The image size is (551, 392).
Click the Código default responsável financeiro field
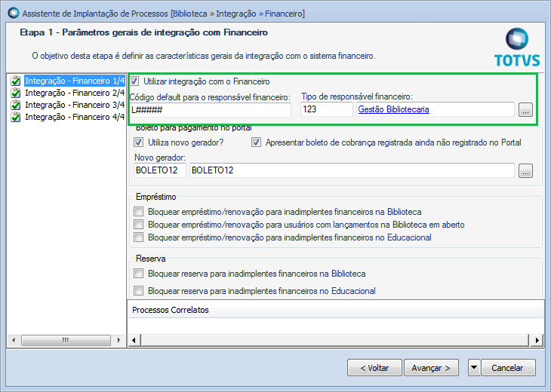(x=210, y=110)
